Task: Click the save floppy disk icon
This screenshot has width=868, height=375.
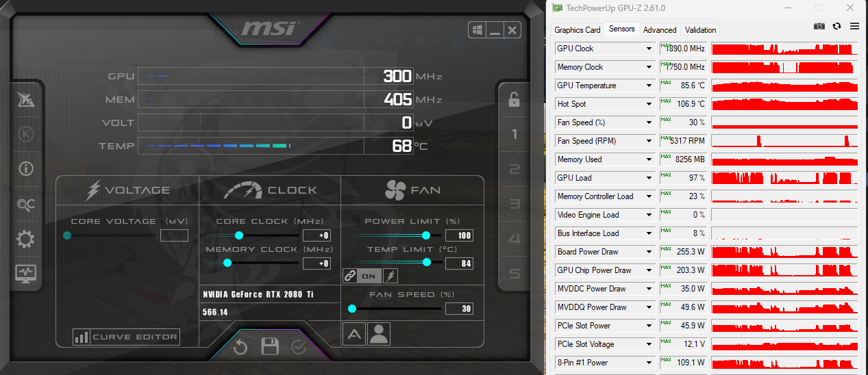Action: point(270,346)
